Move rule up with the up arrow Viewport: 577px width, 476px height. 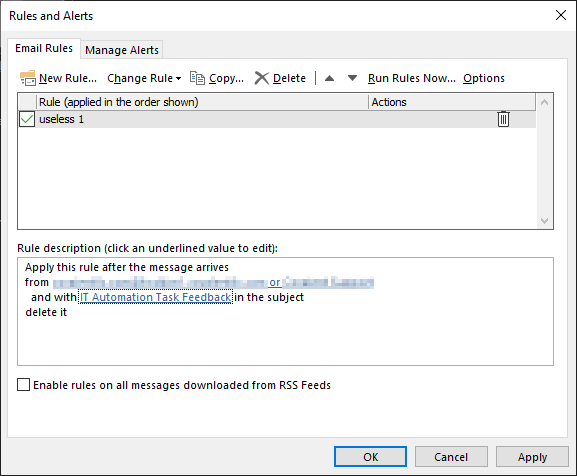(329, 78)
